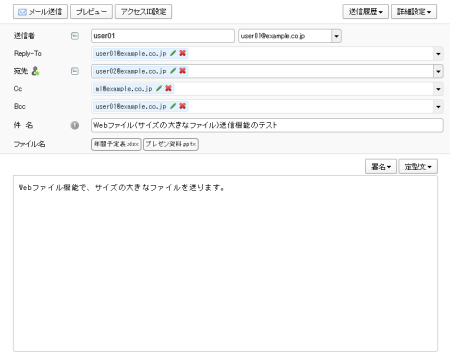Expand the Bcc field dropdown arrow

438,107
